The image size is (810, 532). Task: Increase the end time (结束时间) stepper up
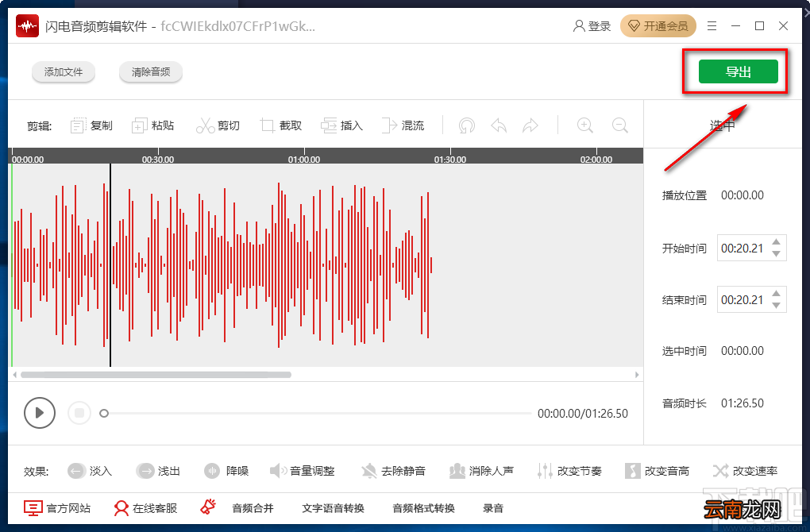776,293
